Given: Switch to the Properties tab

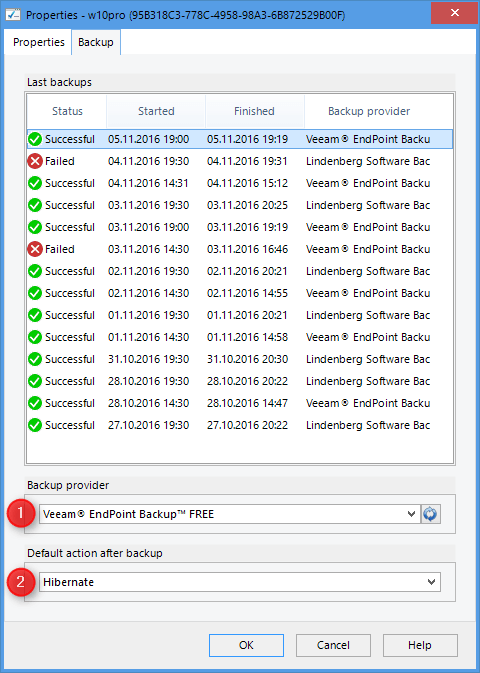Looking at the screenshot, I should 39,42.
